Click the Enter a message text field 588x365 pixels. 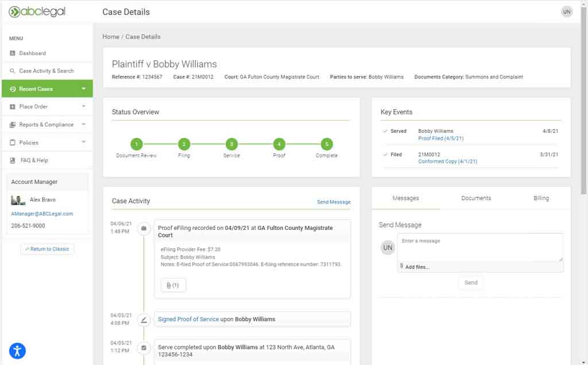click(x=479, y=247)
